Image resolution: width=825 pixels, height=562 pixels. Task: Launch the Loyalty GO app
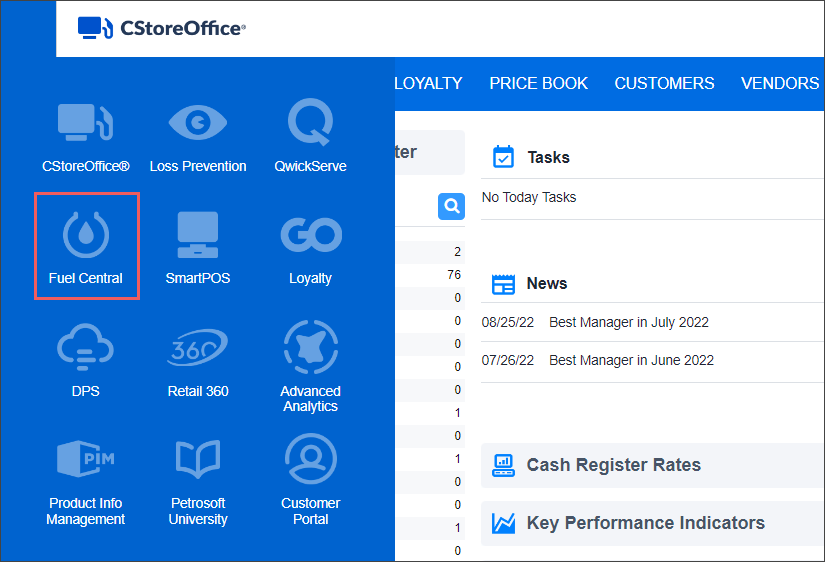pos(310,237)
